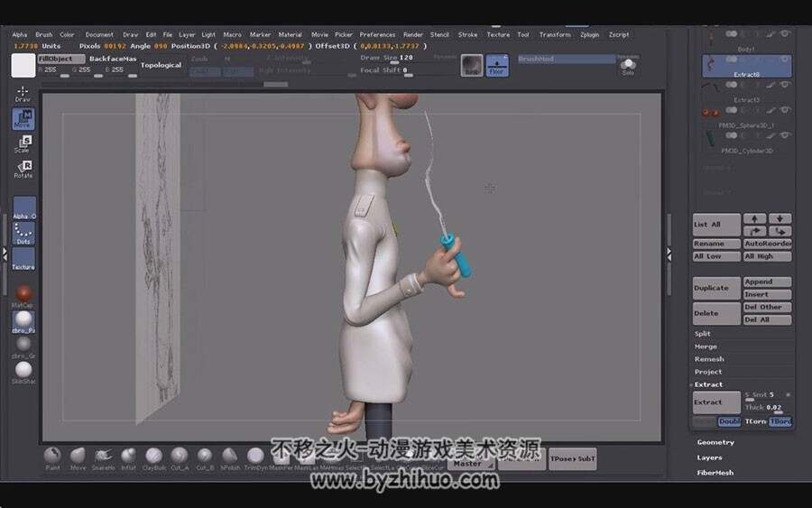The height and width of the screenshot is (508, 812).
Task: Click the FillObject button
Action: click(60, 59)
